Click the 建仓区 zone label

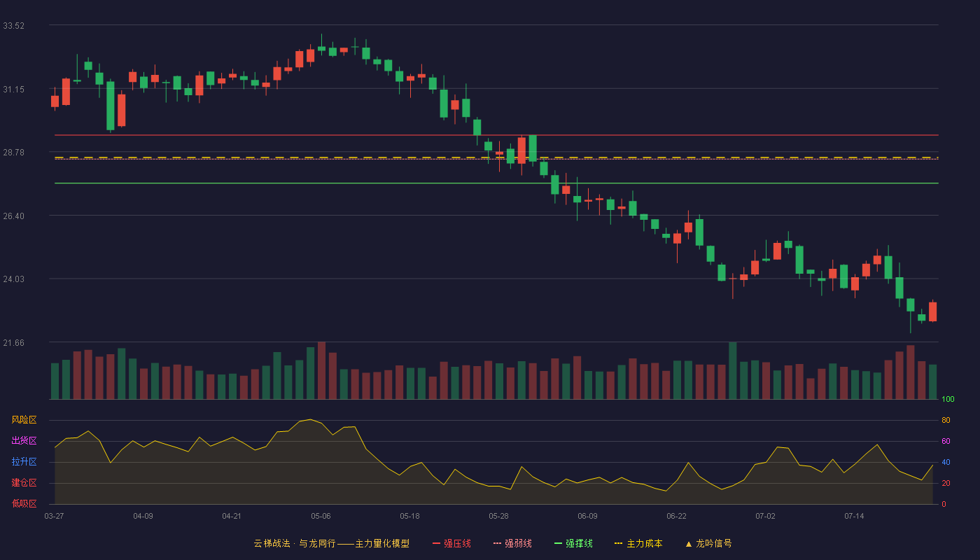24,483
